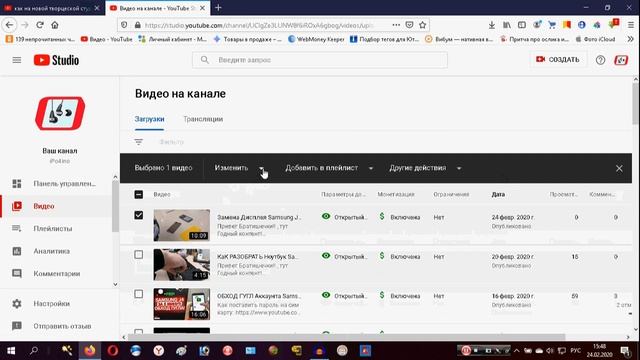Click the page vertical scrollbar thumb
The height and width of the screenshot is (360, 640).
pyautogui.click(x=636, y=104)
